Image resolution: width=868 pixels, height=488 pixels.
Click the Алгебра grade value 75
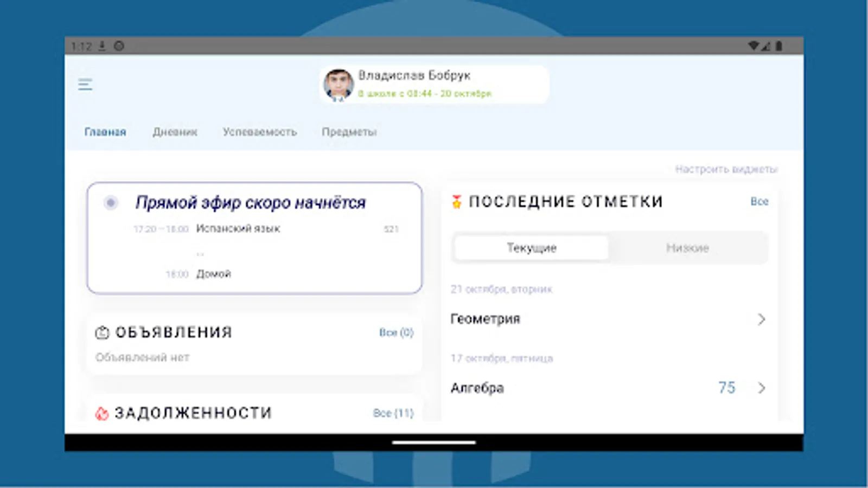pos(726,387)
